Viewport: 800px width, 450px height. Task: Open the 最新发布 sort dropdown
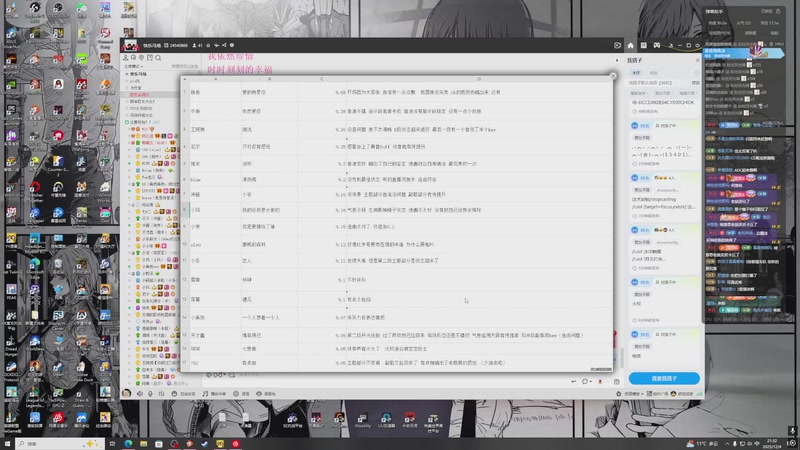(x=638, y=93)
